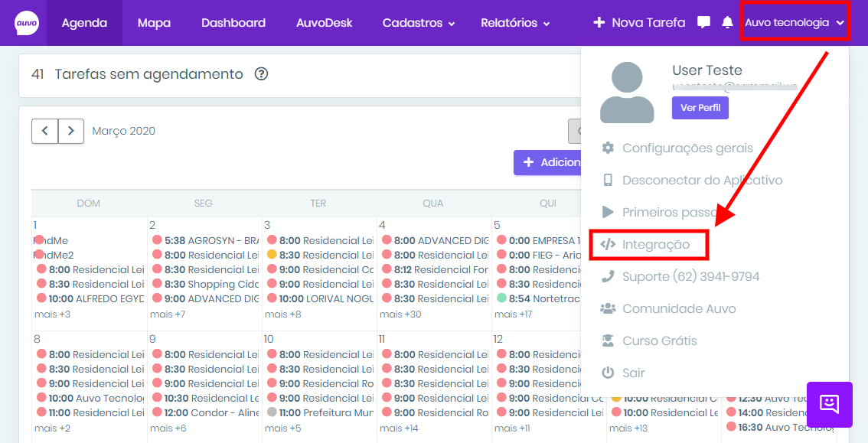Click the user avatar picture

626,92
